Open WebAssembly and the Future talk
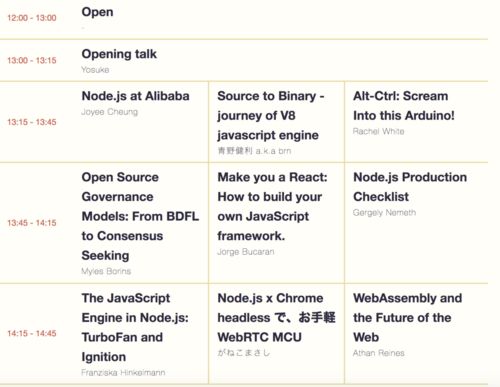Image resolution: width=500 pixels, height=387 pixels. point(407,318)
